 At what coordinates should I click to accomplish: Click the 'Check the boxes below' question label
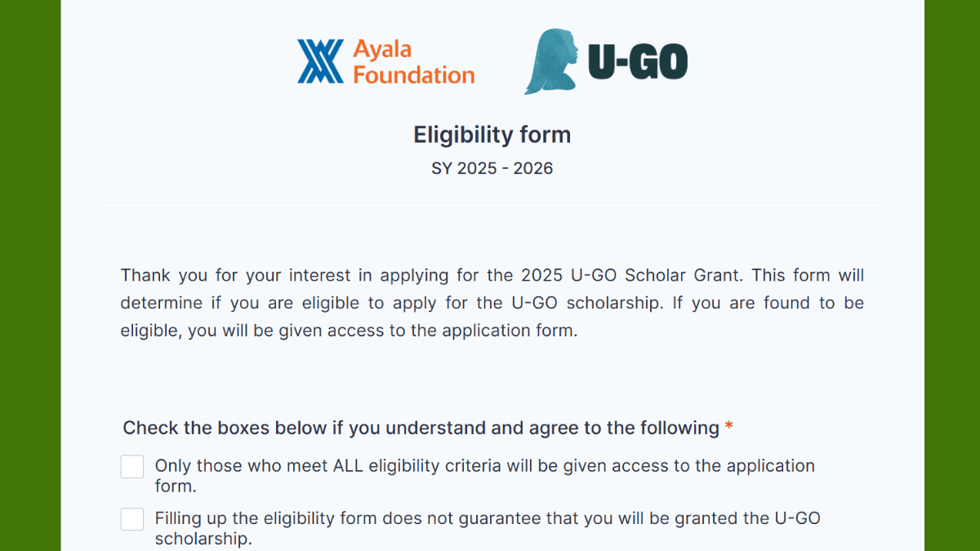421,428
